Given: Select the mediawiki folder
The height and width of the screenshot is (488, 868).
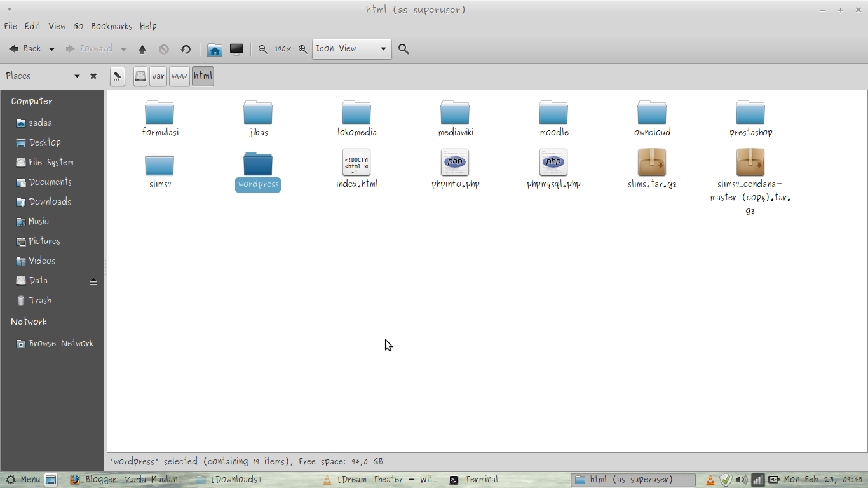Looking at the screenshot, I should 455,119.
